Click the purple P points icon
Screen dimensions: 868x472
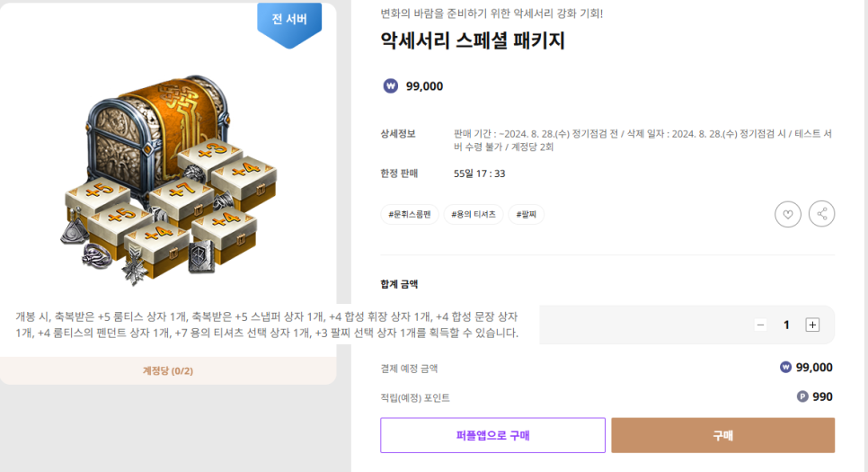(802, 396)
